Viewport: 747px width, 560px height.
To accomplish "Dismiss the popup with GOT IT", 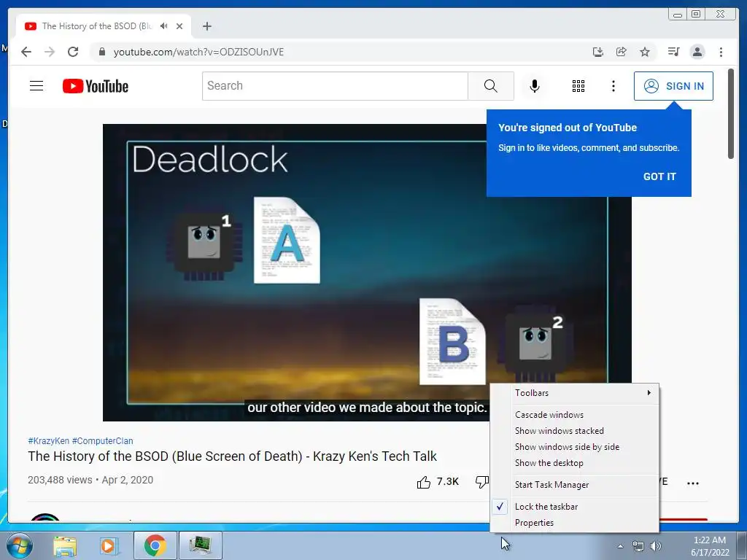I will (x=659, y=176).
